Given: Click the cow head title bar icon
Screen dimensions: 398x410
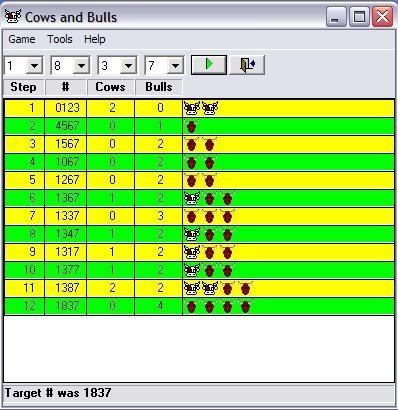Looking at the screenshot, I should 13,16.
